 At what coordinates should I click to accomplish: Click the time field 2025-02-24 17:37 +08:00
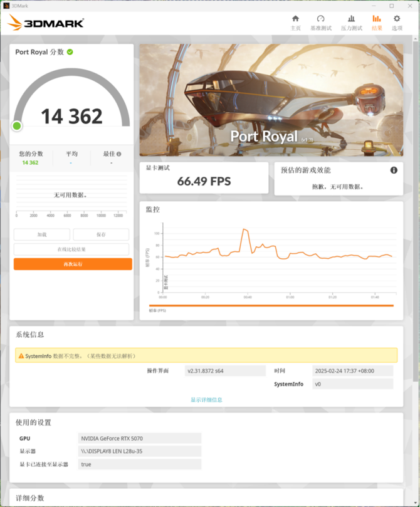[x=353, y=371]
